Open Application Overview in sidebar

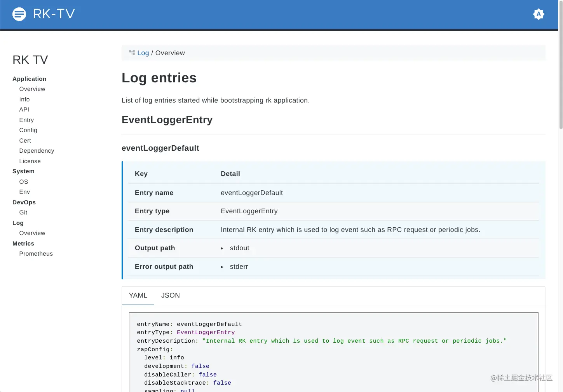pos(32,89)
